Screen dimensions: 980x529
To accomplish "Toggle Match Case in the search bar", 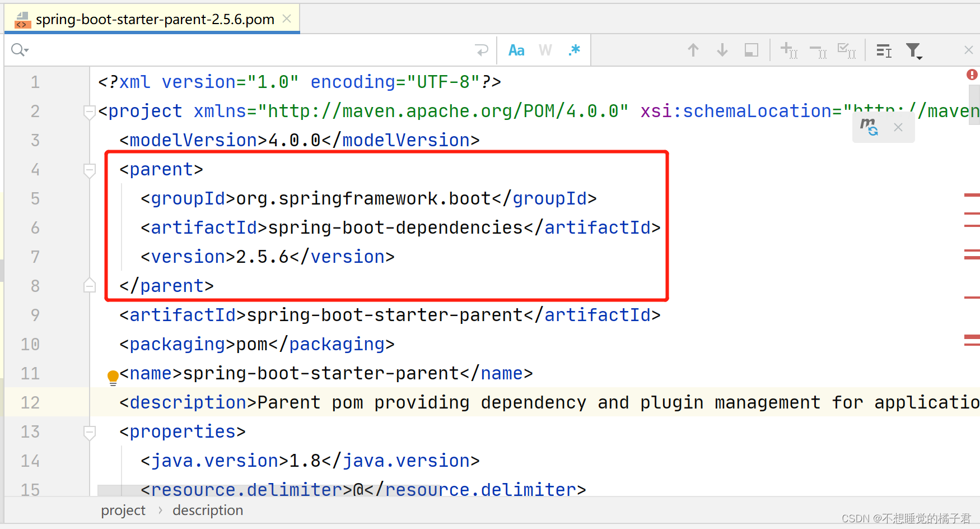I will tap(516, 50).
